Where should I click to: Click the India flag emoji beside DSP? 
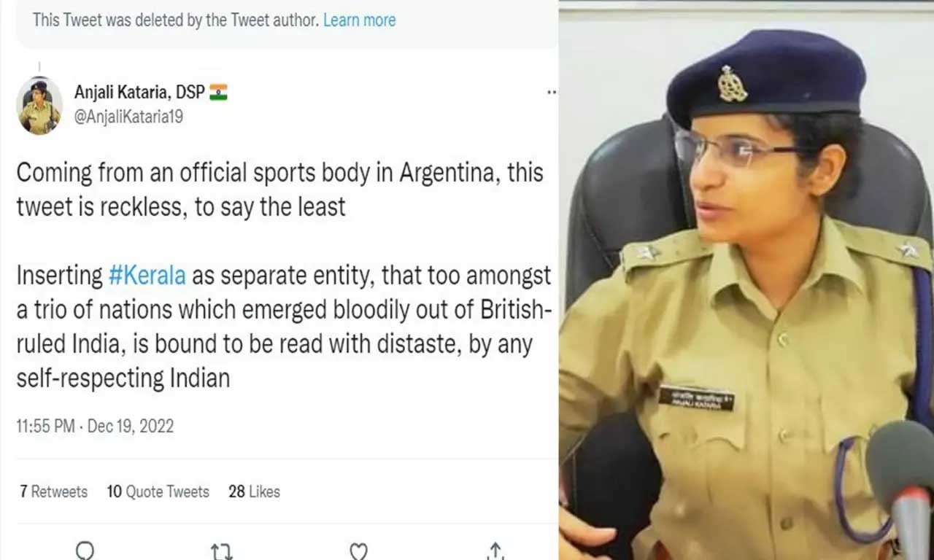tap(218, 92)
